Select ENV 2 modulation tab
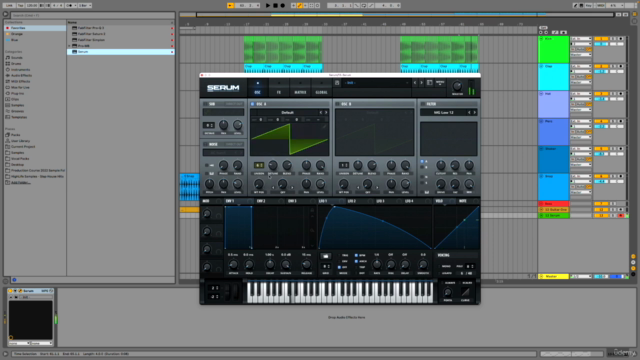This screenshot has height=360, width=640. (x=261, y=201)
